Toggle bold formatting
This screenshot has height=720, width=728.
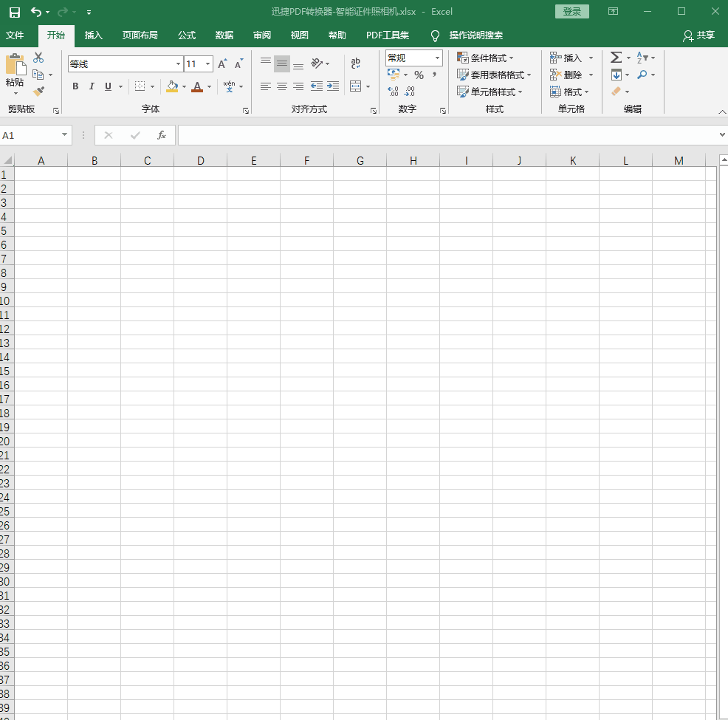tap(75, 86)
